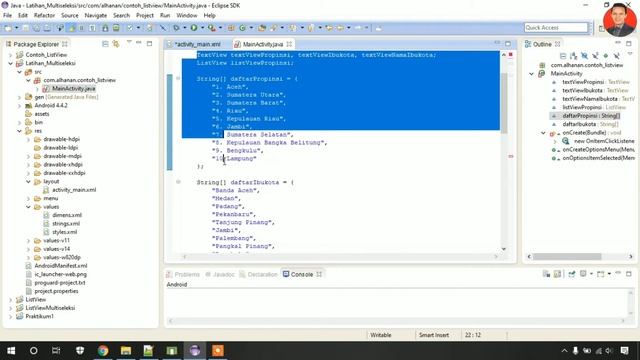Toggle Hide Non-Public Members in Outline

[606, 56]
